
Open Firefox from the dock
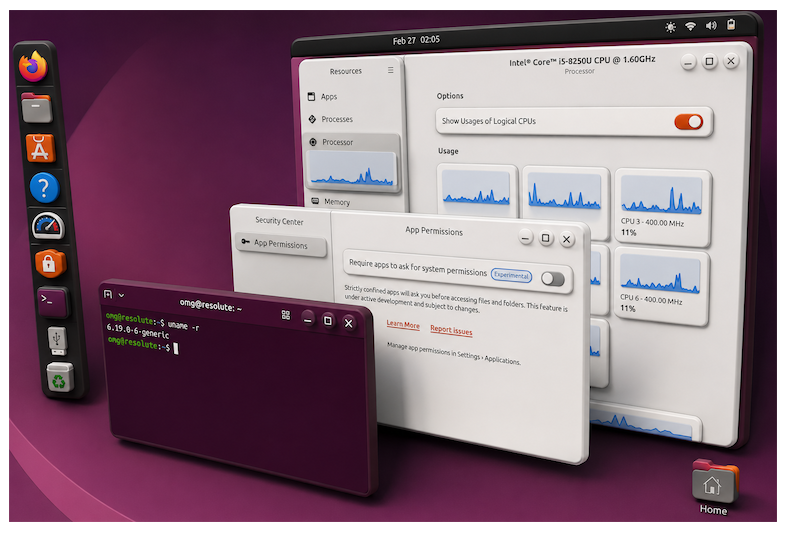coord(33,66)
